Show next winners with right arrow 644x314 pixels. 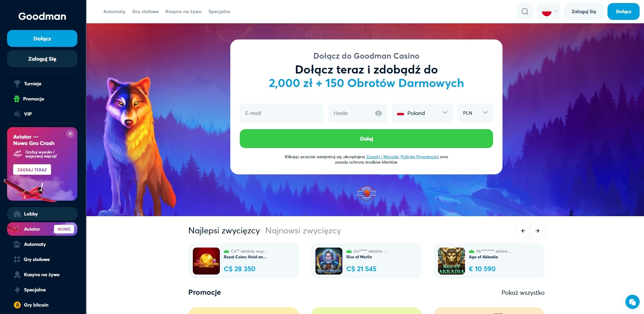pos(537,231)
